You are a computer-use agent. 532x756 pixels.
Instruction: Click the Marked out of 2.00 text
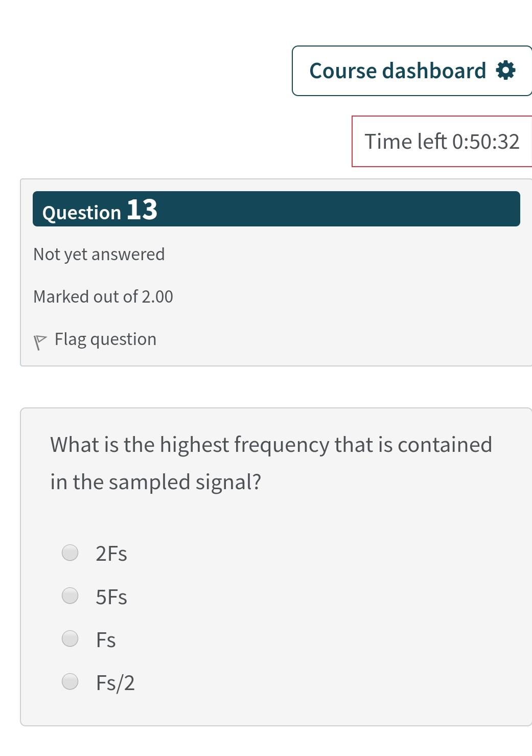point(103,295)
